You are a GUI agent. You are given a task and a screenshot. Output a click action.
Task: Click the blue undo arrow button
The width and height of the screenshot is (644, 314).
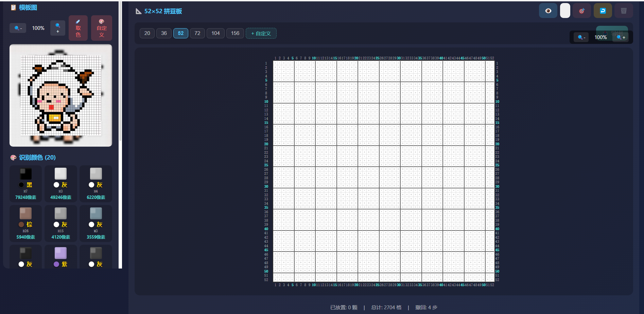tap(603, 11)
